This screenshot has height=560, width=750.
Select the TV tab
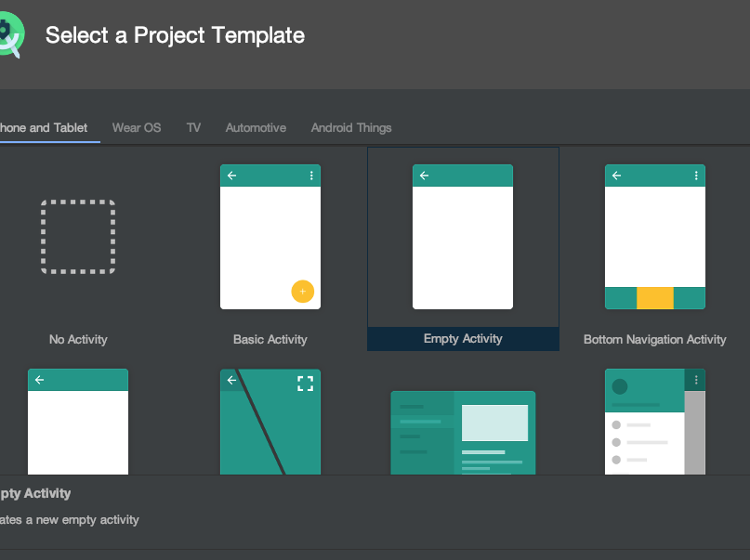point(193,128)
